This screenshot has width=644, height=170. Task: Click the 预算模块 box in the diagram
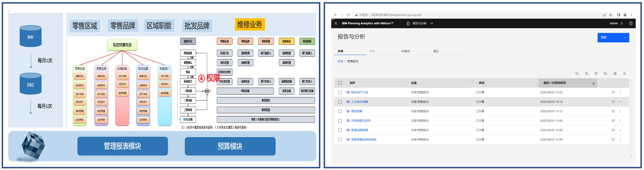click(230, 146)
